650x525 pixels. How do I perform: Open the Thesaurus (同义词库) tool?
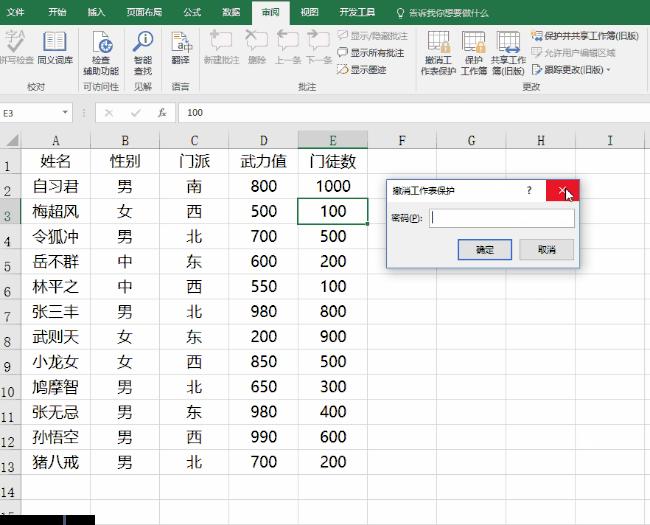(55, 48)
